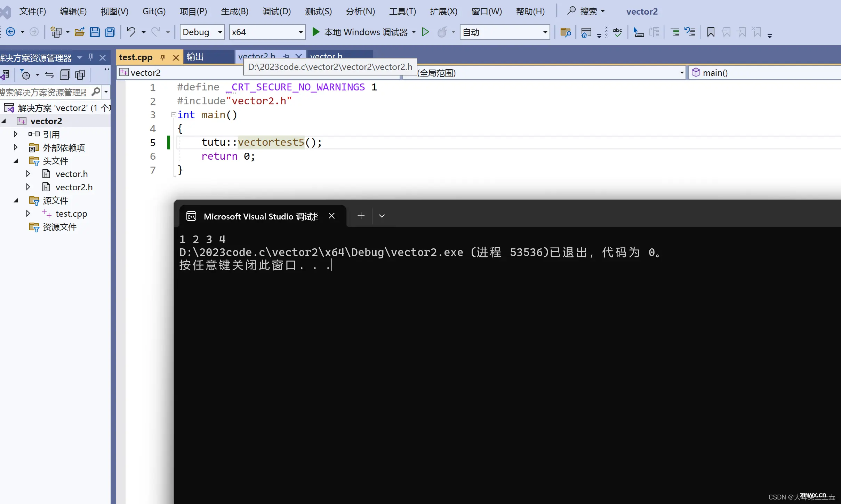Viewport: 841px width, 504px height.
Task: Click the hot reload flame icon
Action: click(x=442, y=32)
